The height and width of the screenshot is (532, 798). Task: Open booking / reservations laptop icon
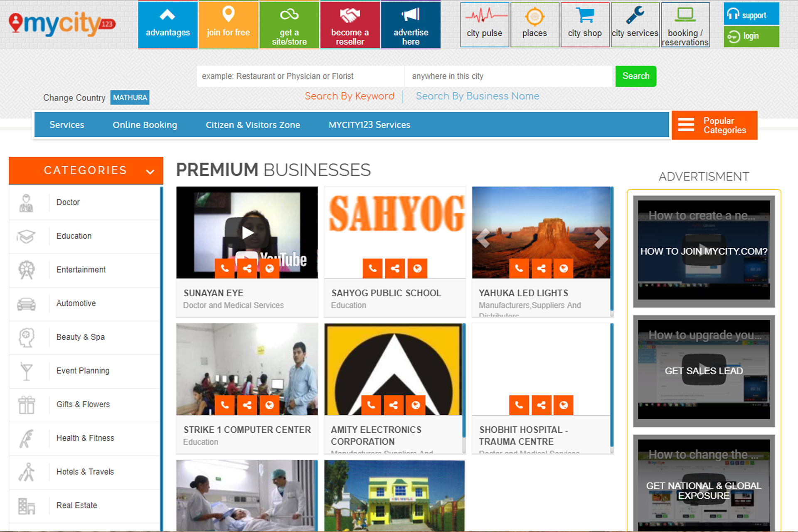click(x=685, y=16)
